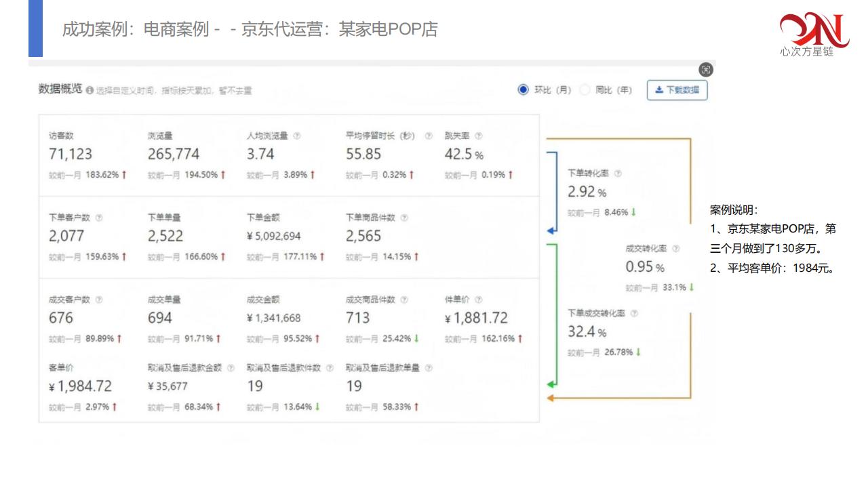This screenshot has width=868, height=488.
Task: Click the help icon next to 下单转化率
Action: pos(617,174)
